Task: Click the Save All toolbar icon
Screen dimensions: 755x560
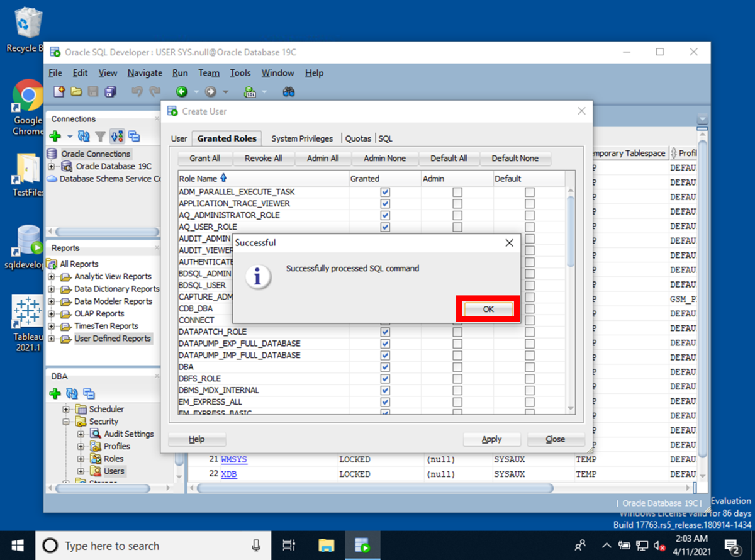Action: (x=110, y=92)
